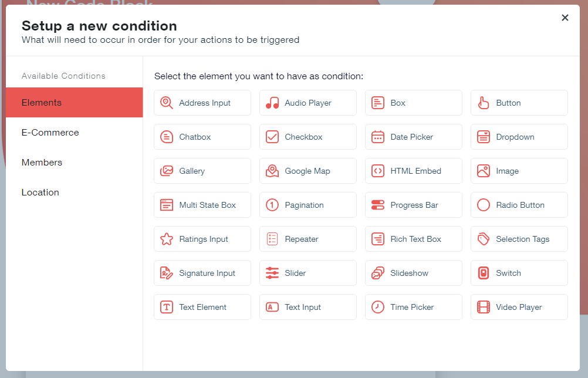
Task: Switch to the Members conditions tab
Action: (x=42, y=163)
